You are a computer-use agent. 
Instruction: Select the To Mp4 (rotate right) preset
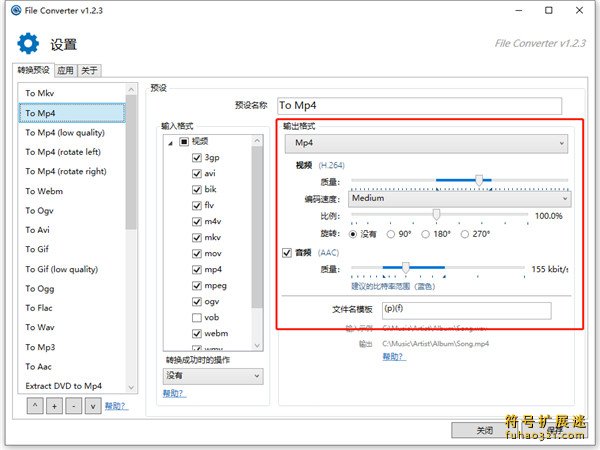72,171
